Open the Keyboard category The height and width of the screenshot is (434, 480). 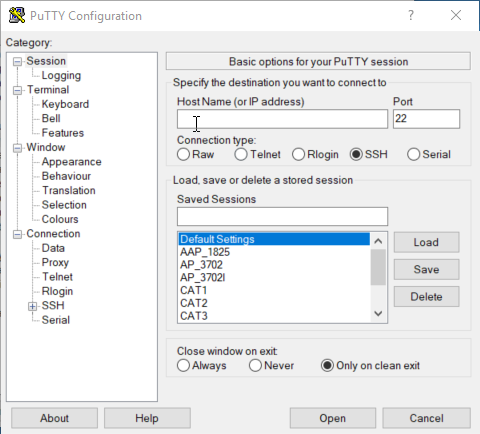click(x=65, y=104)
